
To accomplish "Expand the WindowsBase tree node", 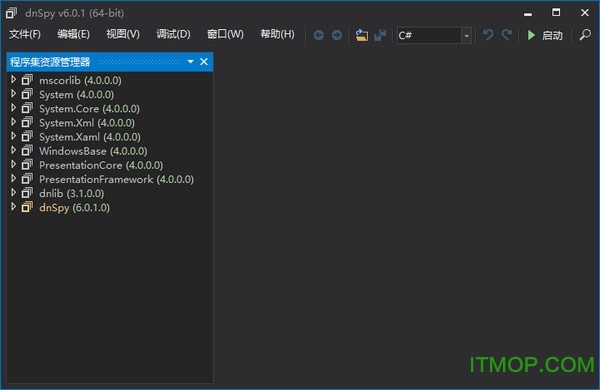I will point(13,150).
